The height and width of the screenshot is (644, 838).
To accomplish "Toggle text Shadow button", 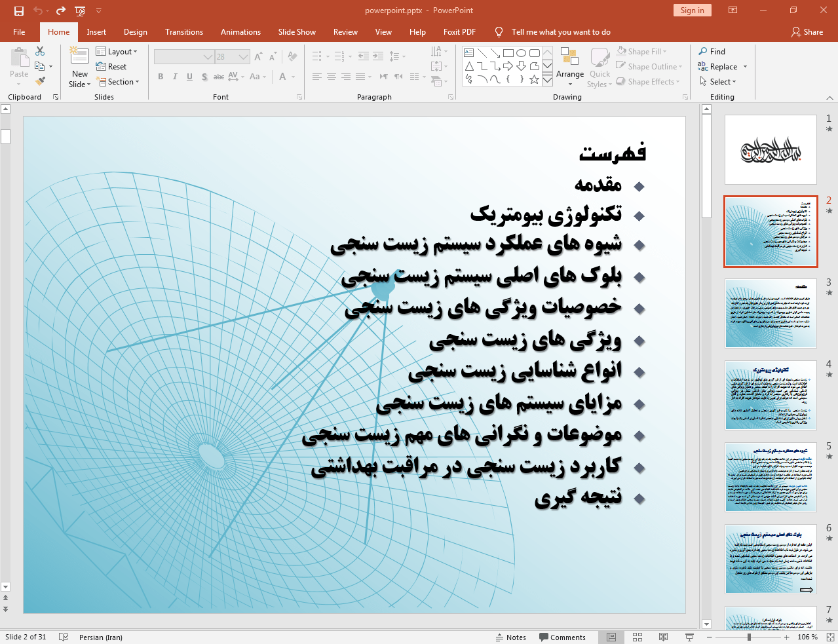I will (x=204, y=77).
